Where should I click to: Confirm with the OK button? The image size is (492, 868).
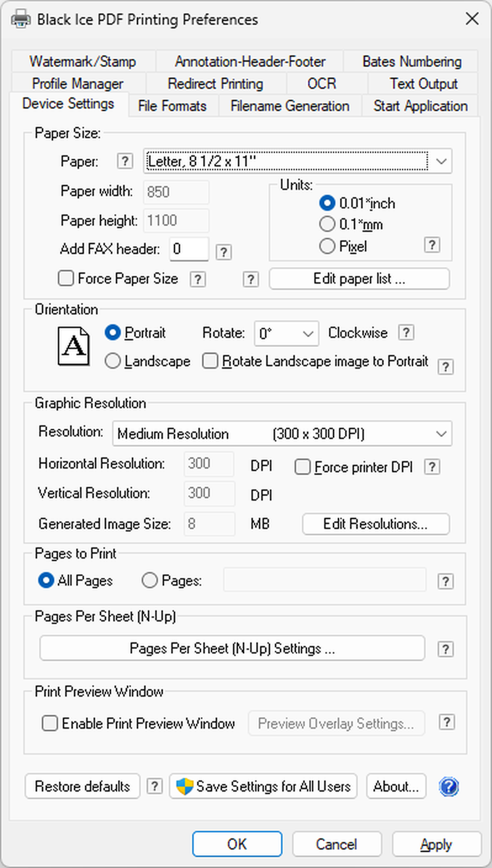(237, 844)
